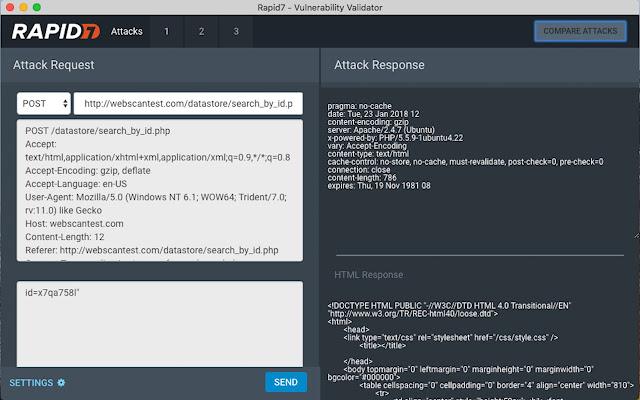The image size is (640, 400).
Task: Click the settings gear icon
Action: click(x=61, y=382)
